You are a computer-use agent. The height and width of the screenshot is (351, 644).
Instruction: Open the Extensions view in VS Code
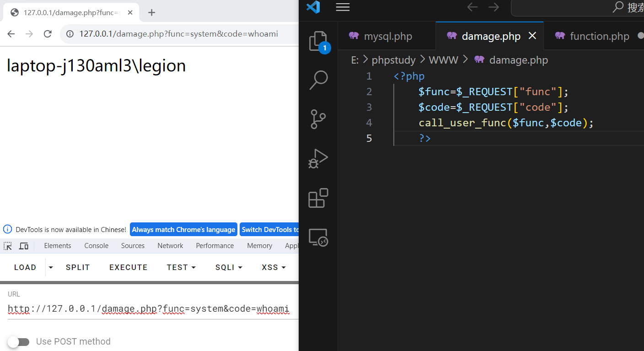click(x=318, y=198)
